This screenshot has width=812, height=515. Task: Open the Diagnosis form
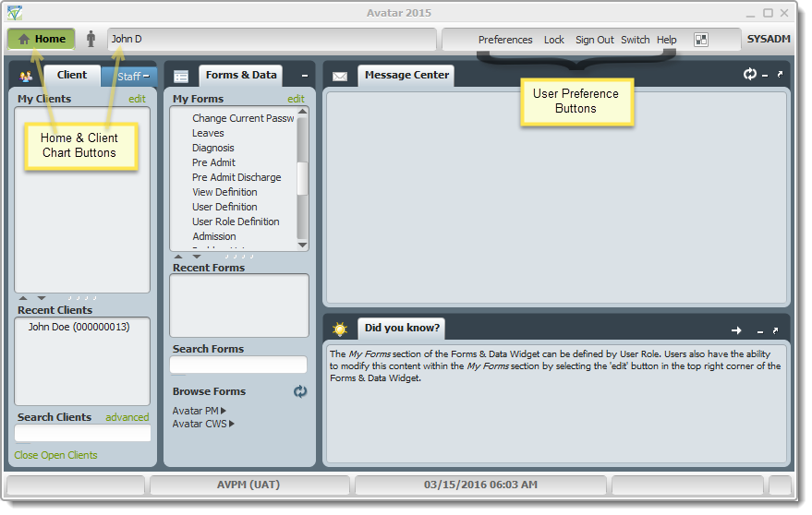click(212, 148)
